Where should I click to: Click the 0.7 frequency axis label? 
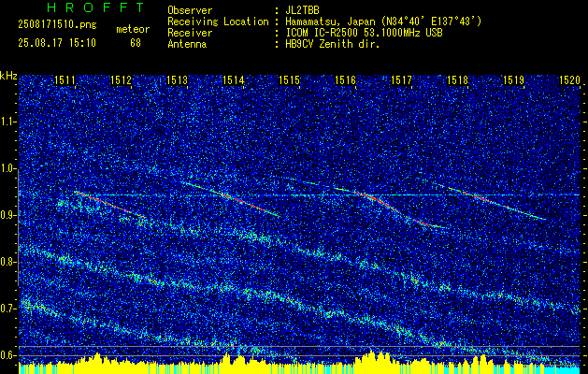(x=7, y=309)
